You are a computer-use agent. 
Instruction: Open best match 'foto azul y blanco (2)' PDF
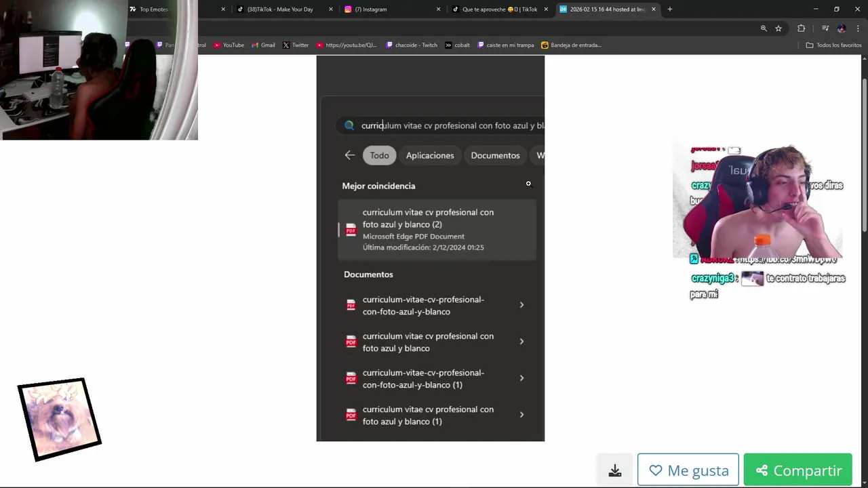click(x=437, y=230)
